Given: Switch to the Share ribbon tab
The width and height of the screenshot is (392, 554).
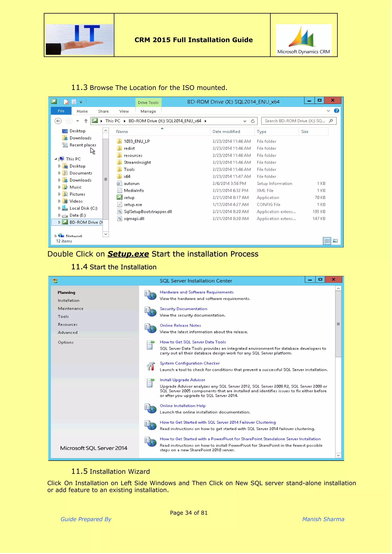Looking at the screenshot, I should coord(103,111).
